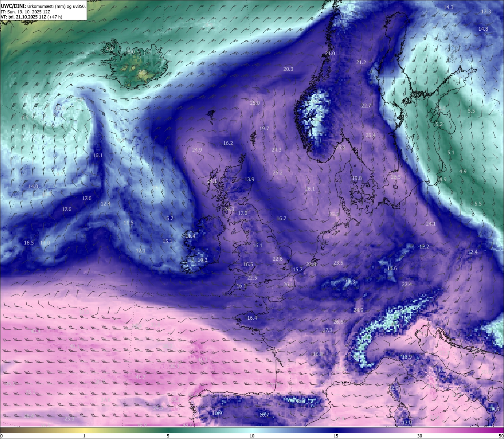
Task: Click the 25.4 value on the map
Action: pos(371,135)
